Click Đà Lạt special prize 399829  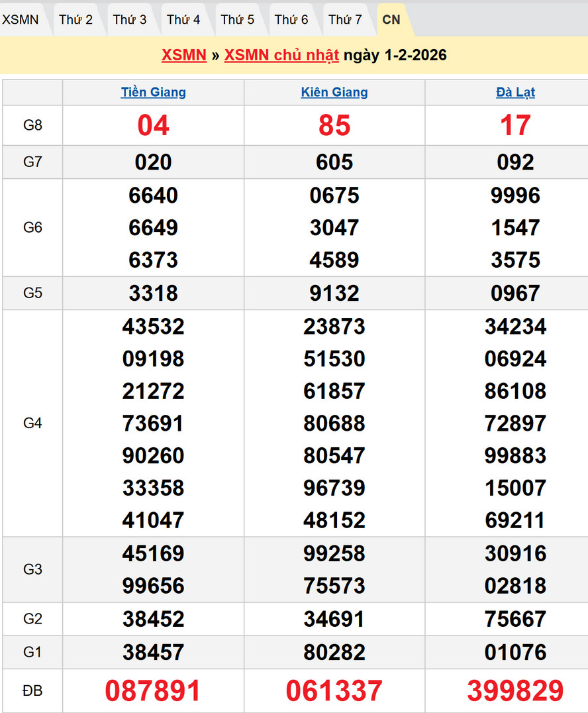515,690
